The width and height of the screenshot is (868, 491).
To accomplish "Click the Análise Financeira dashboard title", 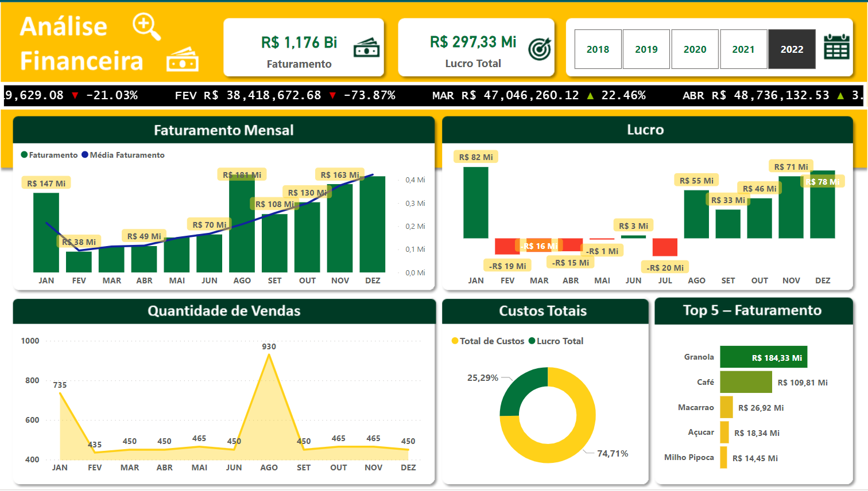I will pyautogui.click(x=81, y=44).
